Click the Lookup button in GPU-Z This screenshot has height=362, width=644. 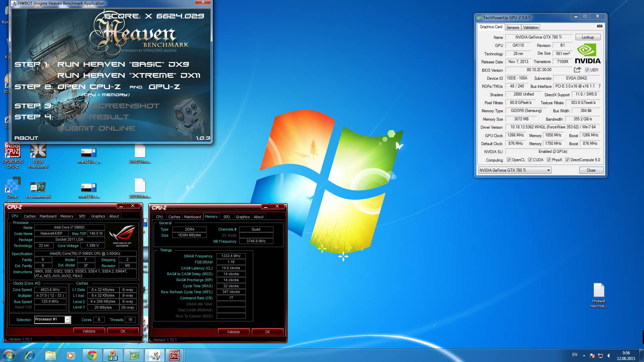pyautogui.click(x=588, y=37)
